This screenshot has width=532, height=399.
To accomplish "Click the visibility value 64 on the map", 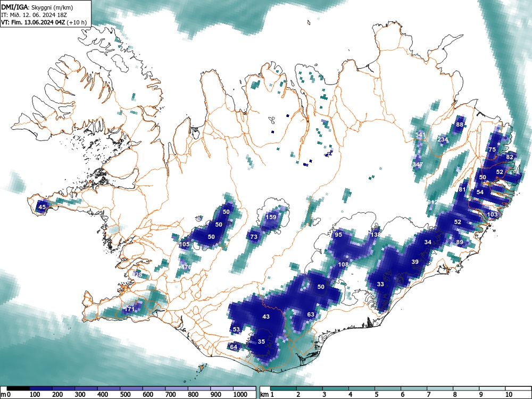I will [x=234, y=347].
